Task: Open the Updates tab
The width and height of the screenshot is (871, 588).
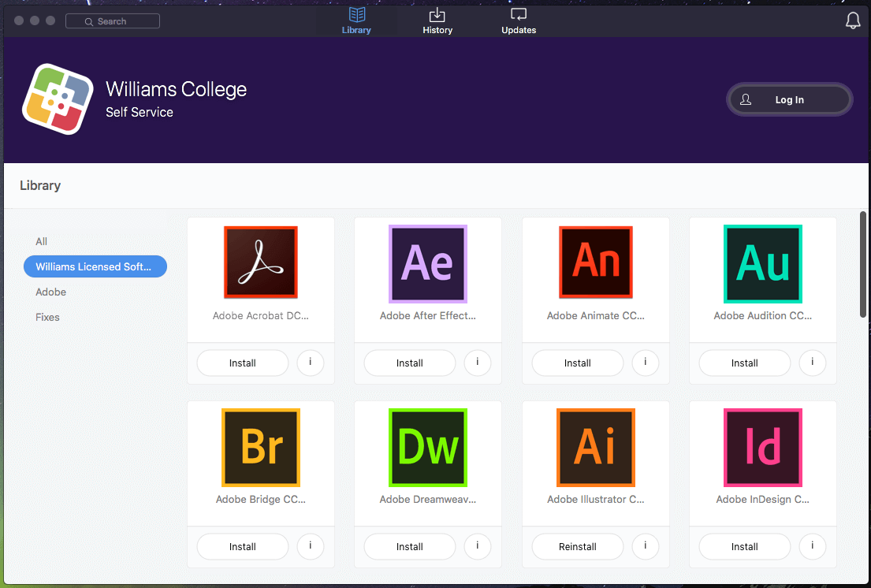Action: pyautogui.click(x=519, y=21)
